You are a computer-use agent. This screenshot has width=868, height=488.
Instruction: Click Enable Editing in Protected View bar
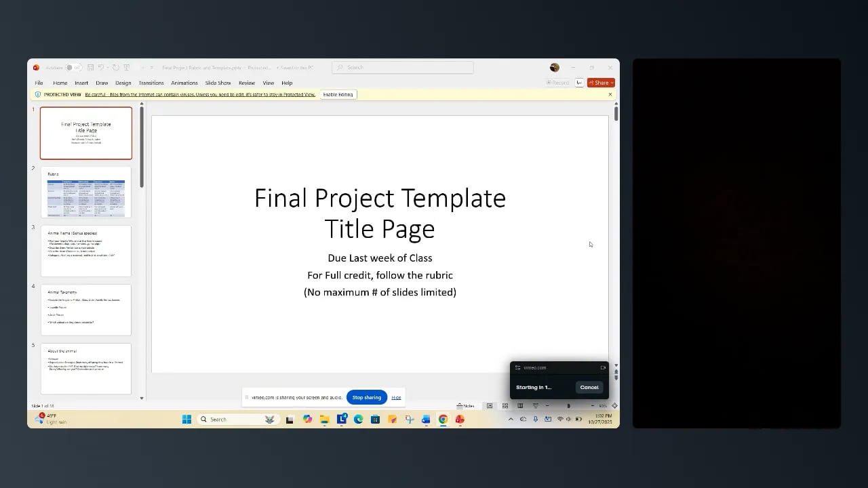point(338,94)
